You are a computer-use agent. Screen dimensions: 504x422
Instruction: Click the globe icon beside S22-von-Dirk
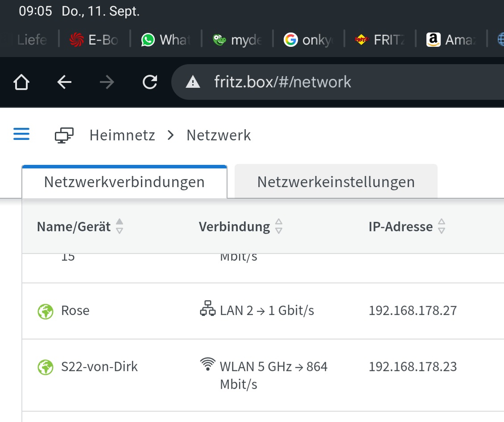(x=45, y=368)
